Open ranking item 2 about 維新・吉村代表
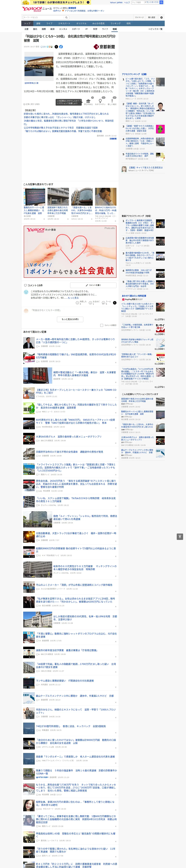 [143, 112]
